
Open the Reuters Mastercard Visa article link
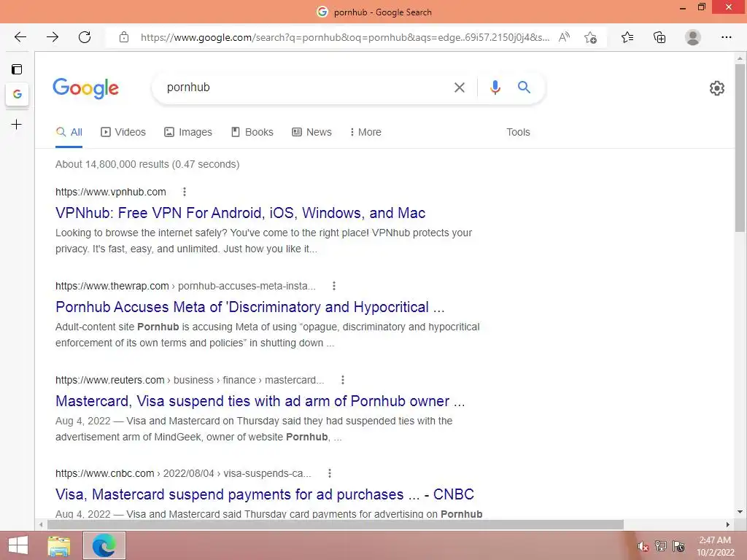point(260,401)
